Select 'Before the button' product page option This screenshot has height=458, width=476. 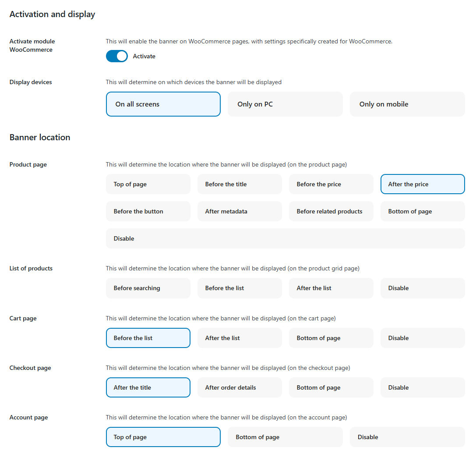(148, 211)
